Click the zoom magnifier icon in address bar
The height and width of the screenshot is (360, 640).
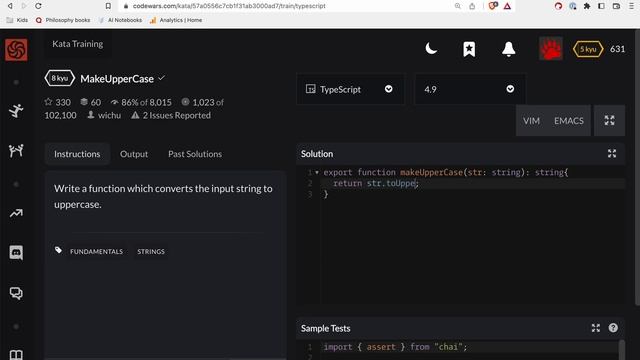click(x=458, y=6)
